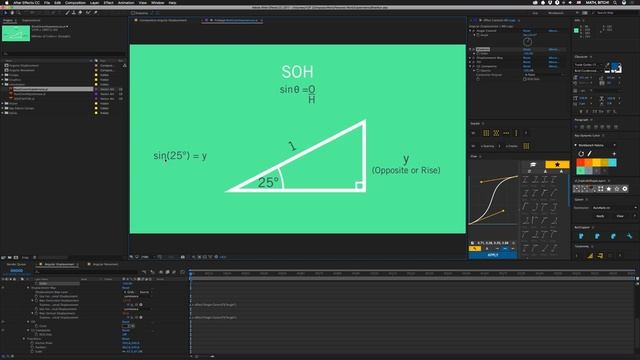The width and height of the screenshot is (640, 360).
Task: Switch to Render Queue tab
Action: pos(16,264)
